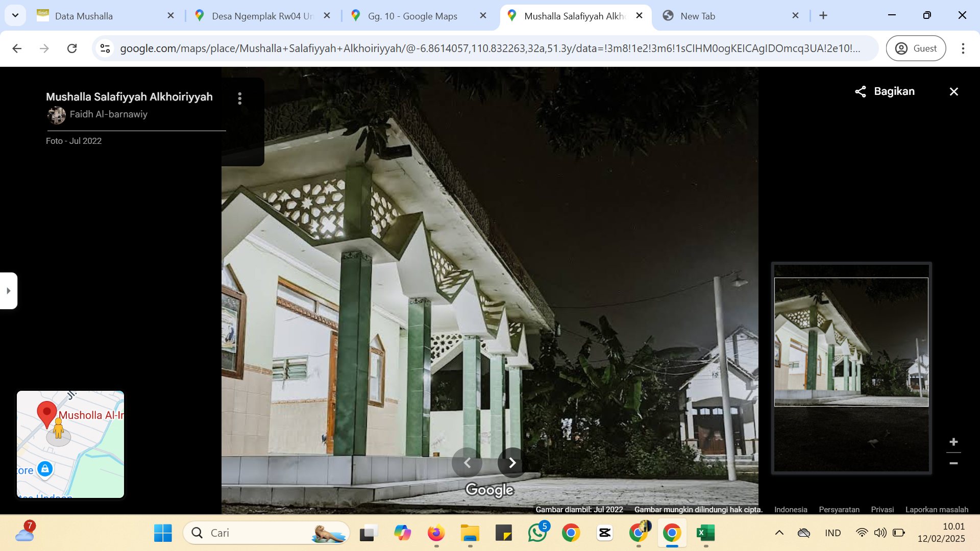Reload the page
This screenshot has height=551, width=980.
tap(72, 48)
